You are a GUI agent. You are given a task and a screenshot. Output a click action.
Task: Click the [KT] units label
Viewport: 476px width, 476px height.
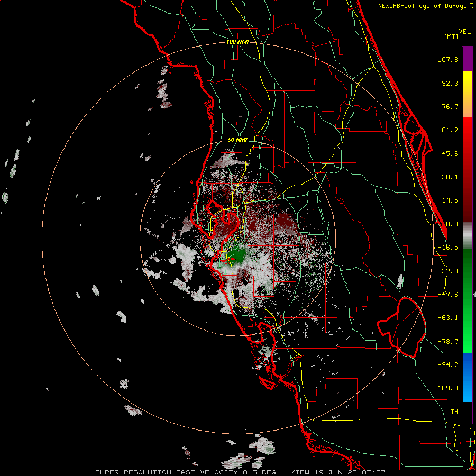coord(452,36)
